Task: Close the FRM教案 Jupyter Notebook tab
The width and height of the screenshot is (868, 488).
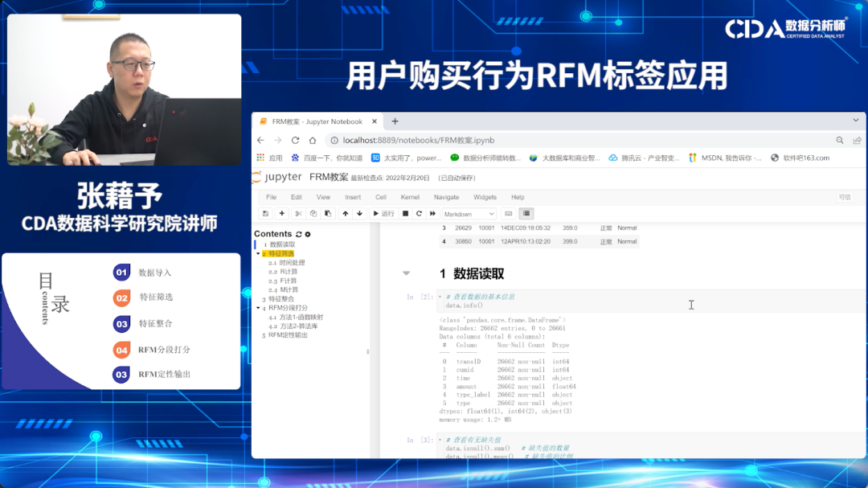Action: [x=375, y=121]
